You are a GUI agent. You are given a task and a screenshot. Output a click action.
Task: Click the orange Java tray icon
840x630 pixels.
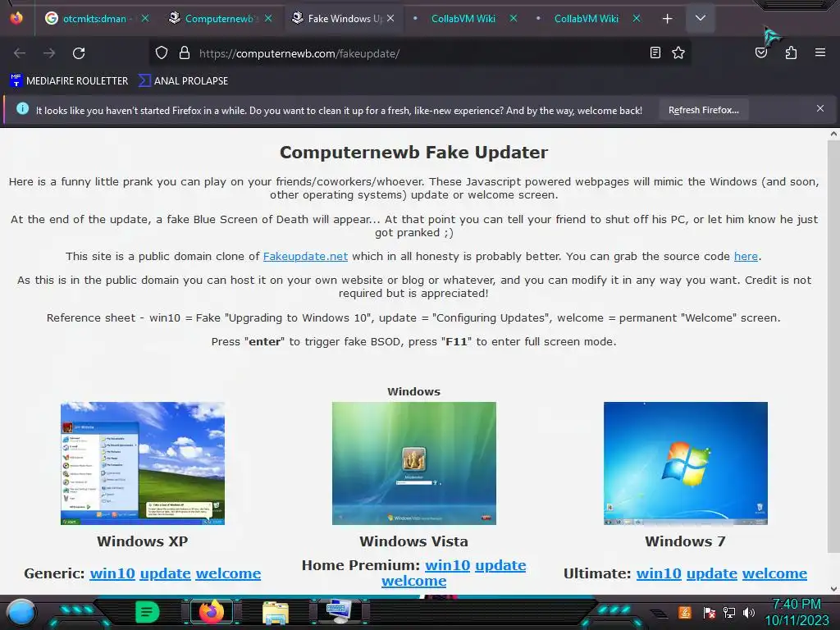pyautogui.click(x=685, y=612)
